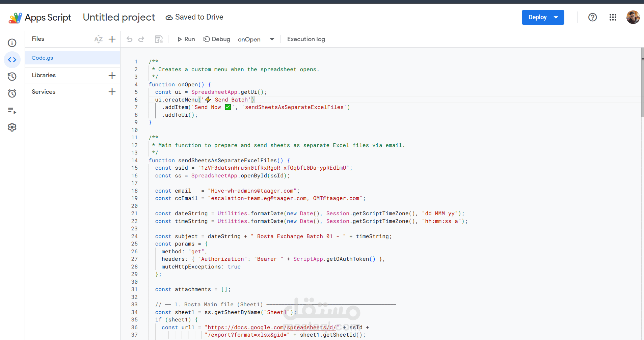
Task: Click the spreadsheet ID string on line 15
Action: coord(274,168)
